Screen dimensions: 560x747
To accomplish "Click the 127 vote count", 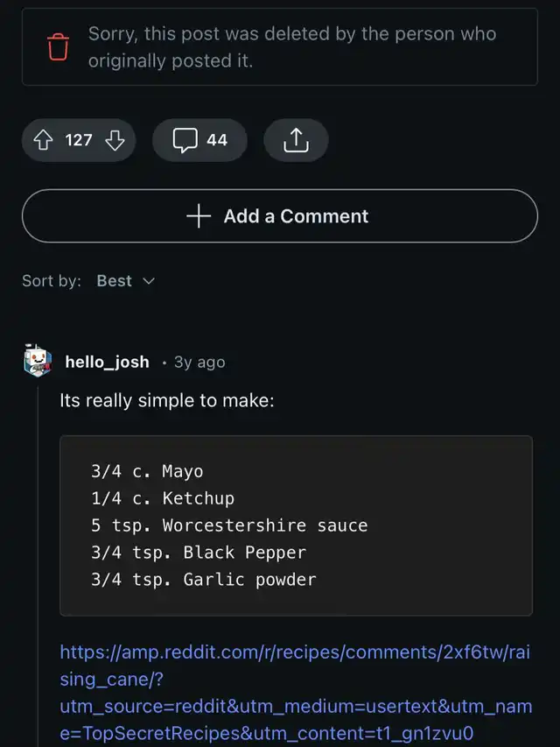I will 79,139.
